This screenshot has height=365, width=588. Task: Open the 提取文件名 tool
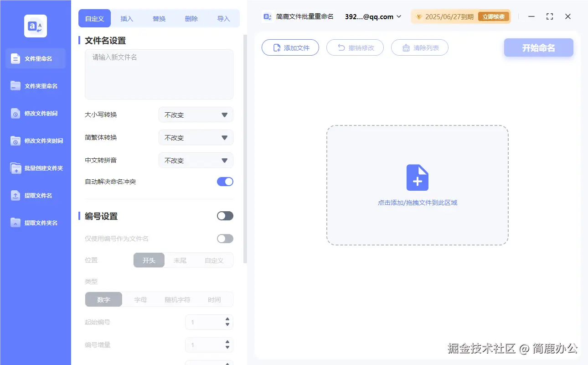[x=35, y=195]
